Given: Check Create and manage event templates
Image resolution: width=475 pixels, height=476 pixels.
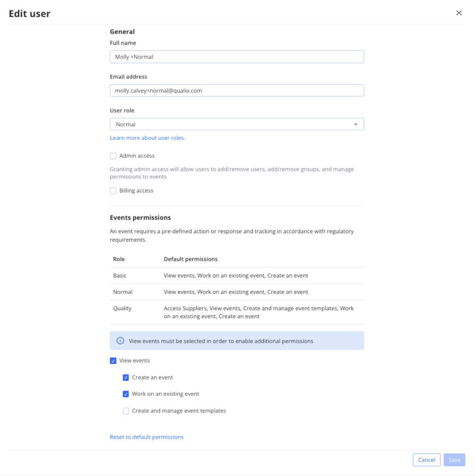Looking at the screenshot, I should (x=126, y=411).
